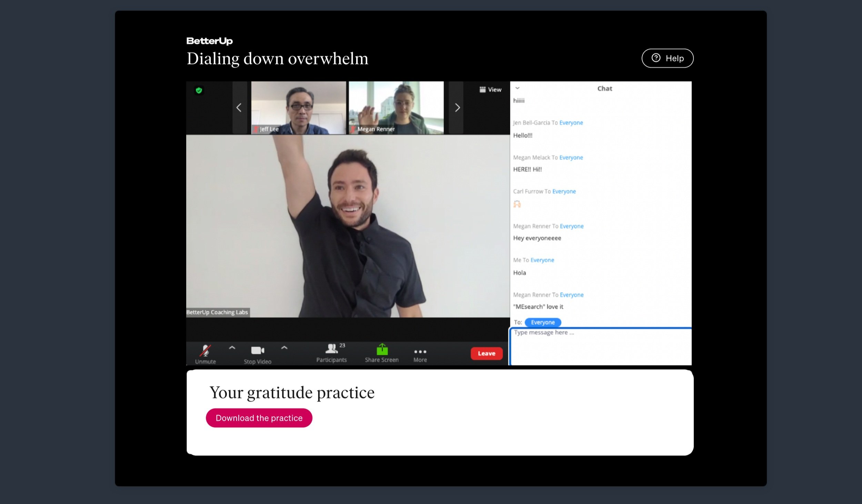Viewport: 862px width, 504px height.
Task: Click the "MEsearch" love it chat message
Action: click(538, 306)
